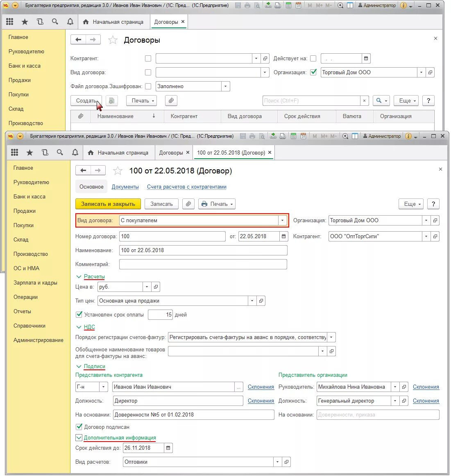Open Банк и касса in Договоры window sidebar
The height and width of the screenshot is (476, 451).
(x=24, y=66)
